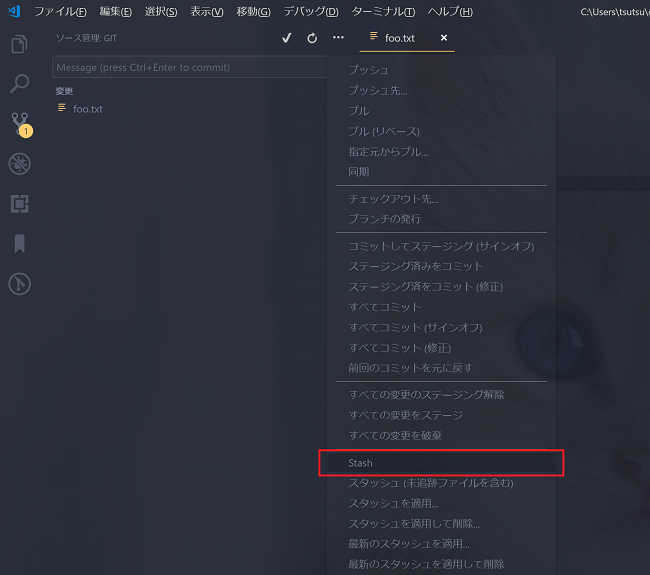Image resolution: width=650 pixels, height=575 pixels.
Task: Open the Debug view icon
Action: tap(19, 164)
